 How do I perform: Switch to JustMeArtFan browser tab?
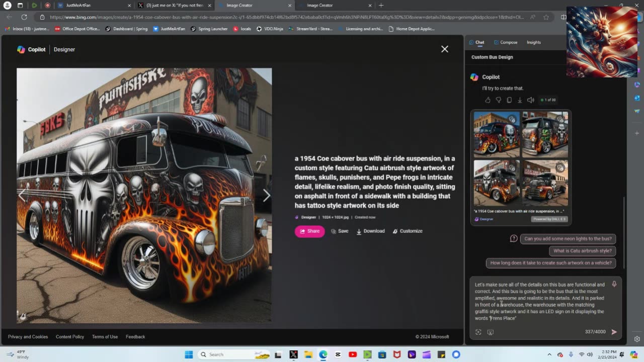coord(93,6)
